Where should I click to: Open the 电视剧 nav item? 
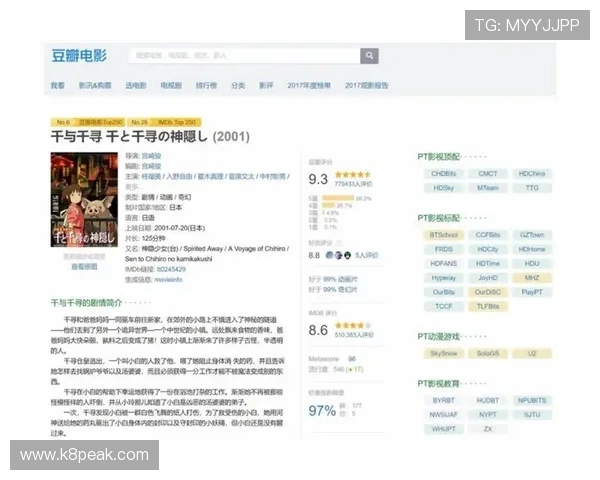[x=171, y=85]
